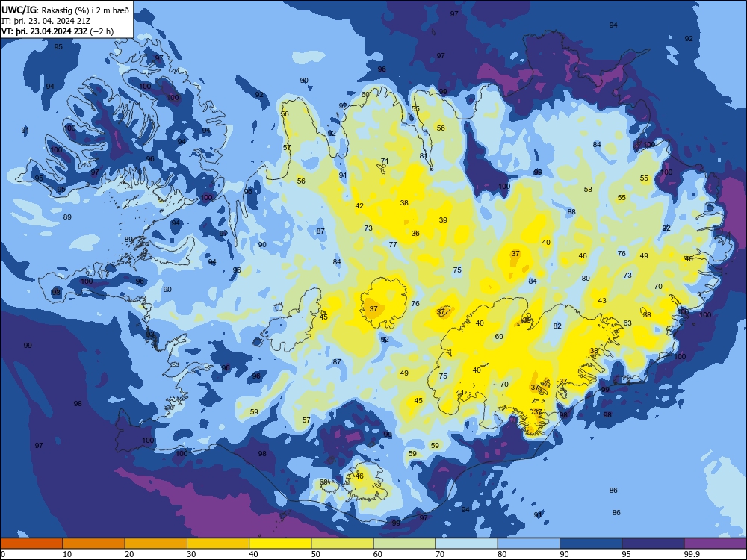
Task: Click the light blue 80–90 legend swatch
Action: [x=529, y=544]
